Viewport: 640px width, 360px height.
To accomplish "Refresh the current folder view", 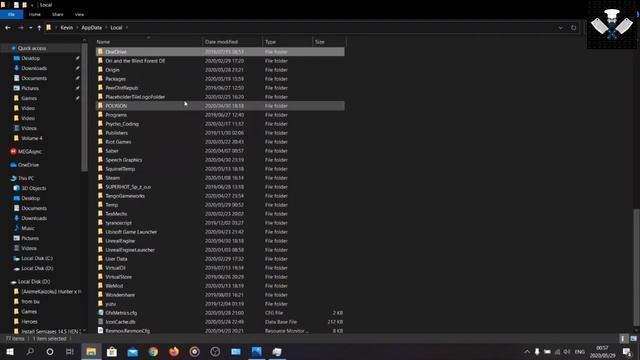I will [x=573, y=28].
